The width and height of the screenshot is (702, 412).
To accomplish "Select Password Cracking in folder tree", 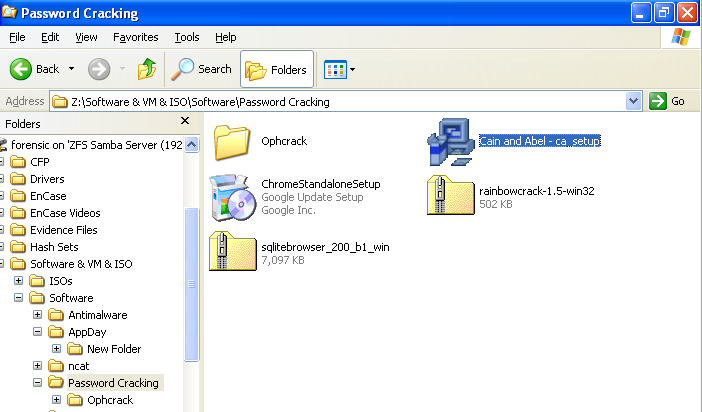I will point(113,383).
